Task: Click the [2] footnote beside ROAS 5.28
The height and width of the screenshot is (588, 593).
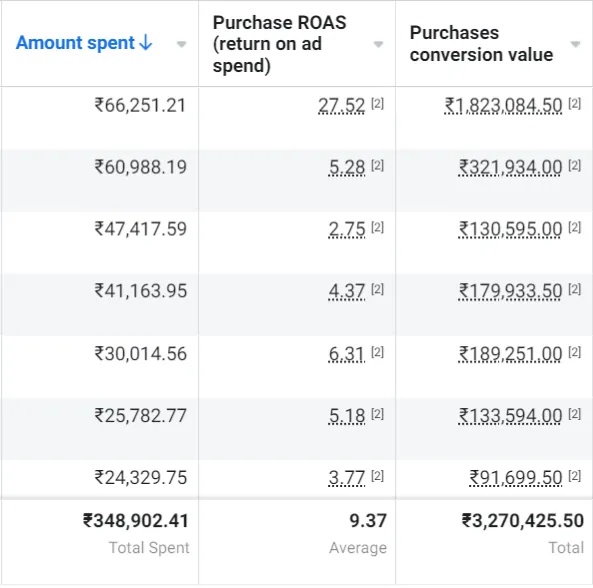Action: point(377,165)
